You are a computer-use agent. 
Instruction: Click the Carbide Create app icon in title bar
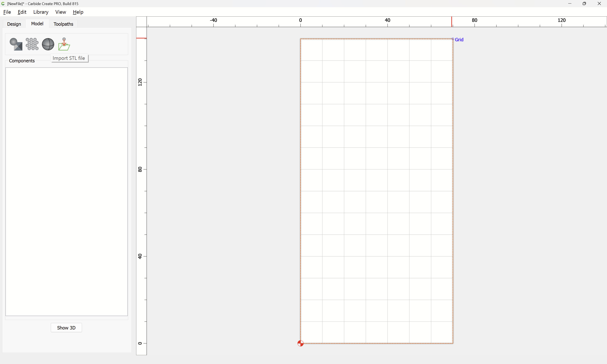tap(3, 4)
